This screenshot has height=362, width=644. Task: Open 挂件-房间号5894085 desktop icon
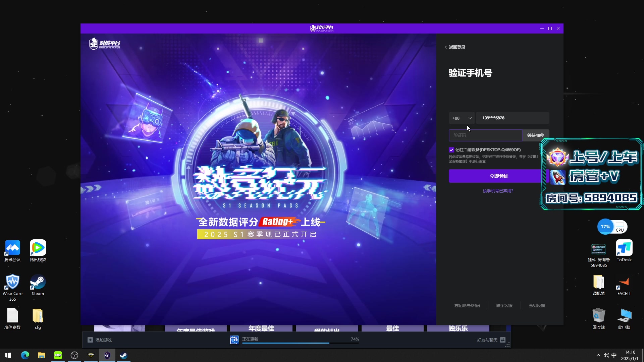(599, 255)
